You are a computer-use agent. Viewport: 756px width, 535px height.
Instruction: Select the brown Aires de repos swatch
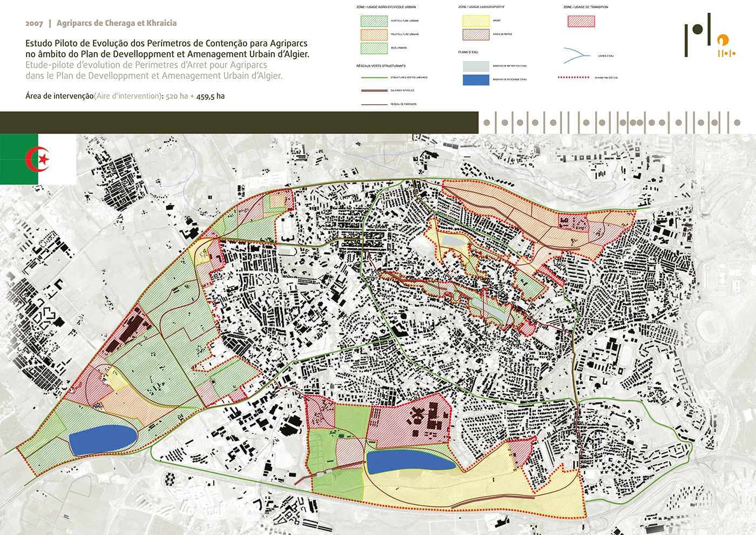[x=476, y=35]
